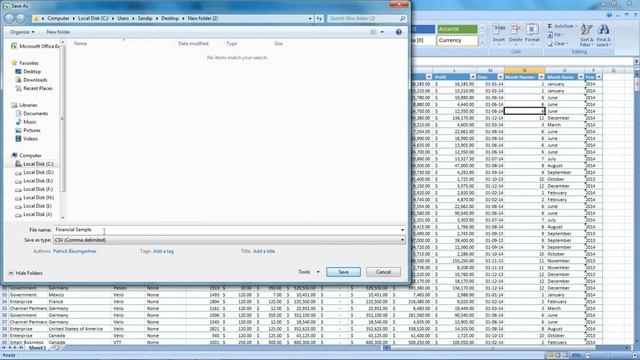Click the change view icon in Save As

373,32
